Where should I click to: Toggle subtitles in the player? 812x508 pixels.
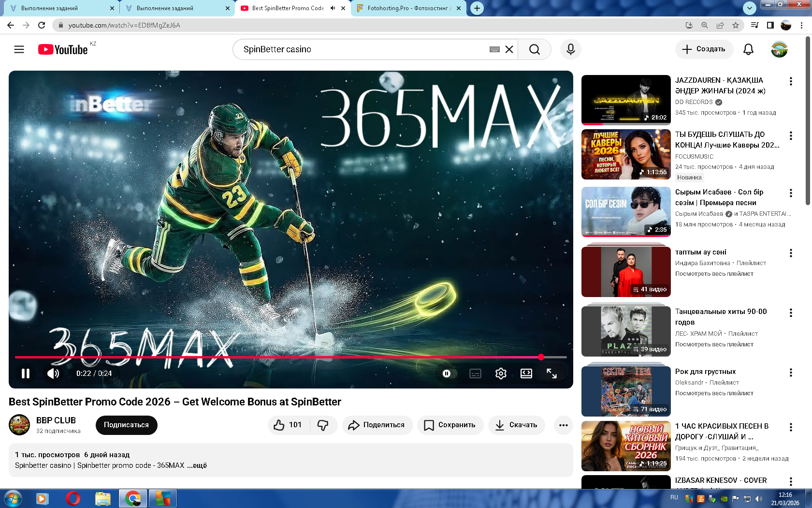475,374
